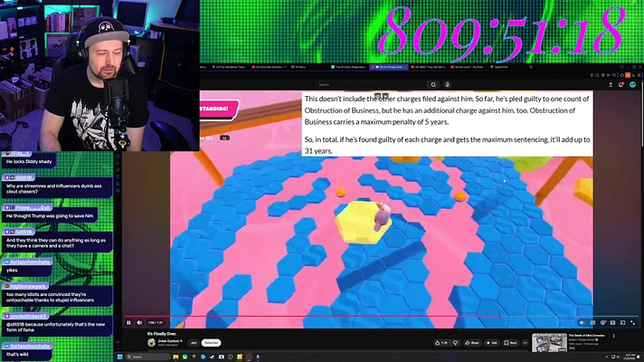
Task: Open the Sticky Notes taskbar icon
Action: [240, 357]
